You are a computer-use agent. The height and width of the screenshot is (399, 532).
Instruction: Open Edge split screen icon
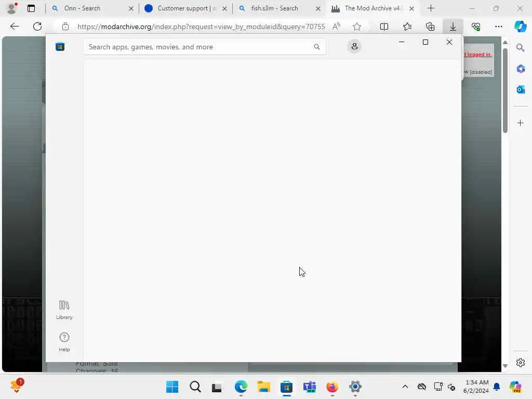pos(384,26)
